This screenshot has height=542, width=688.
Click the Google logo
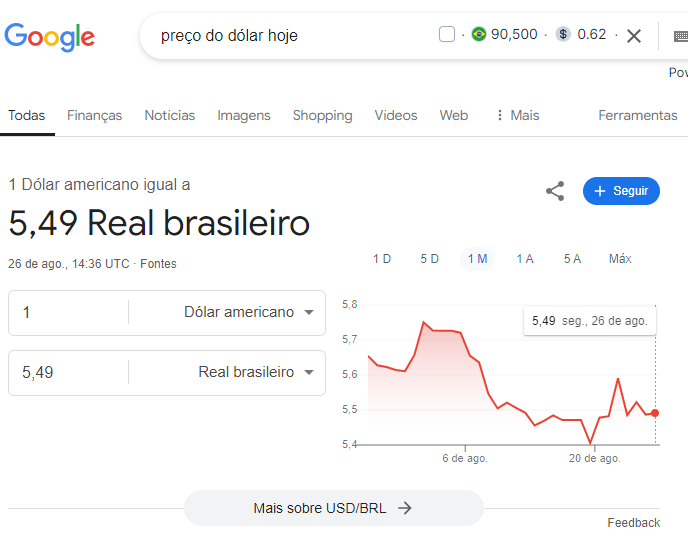(x=50, y=37)
